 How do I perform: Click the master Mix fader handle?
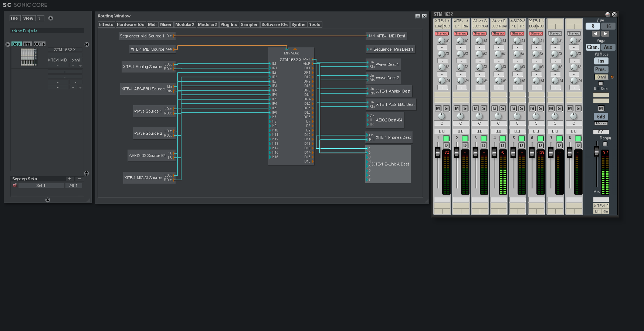click(x=596, y=151)
